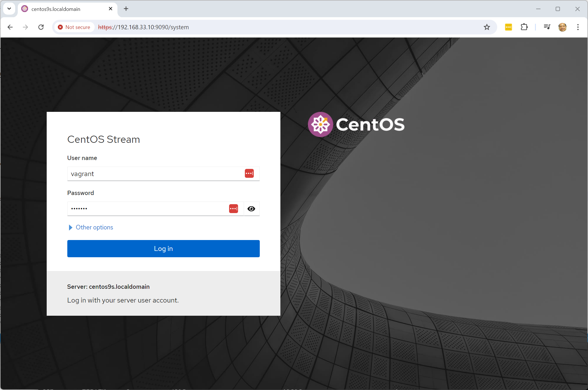The image size is (588, 390).
Task: Close the centos9s.localdomain tab
Action: [111, 9]
